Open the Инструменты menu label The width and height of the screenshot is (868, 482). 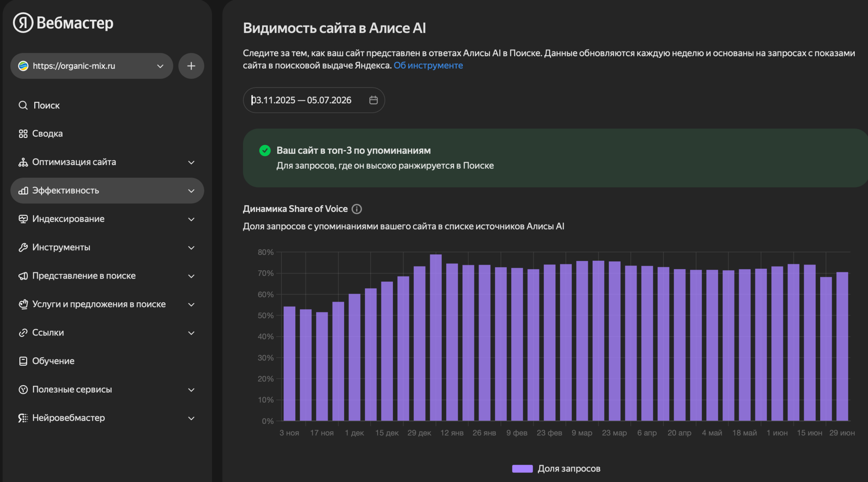pos(61,247)
